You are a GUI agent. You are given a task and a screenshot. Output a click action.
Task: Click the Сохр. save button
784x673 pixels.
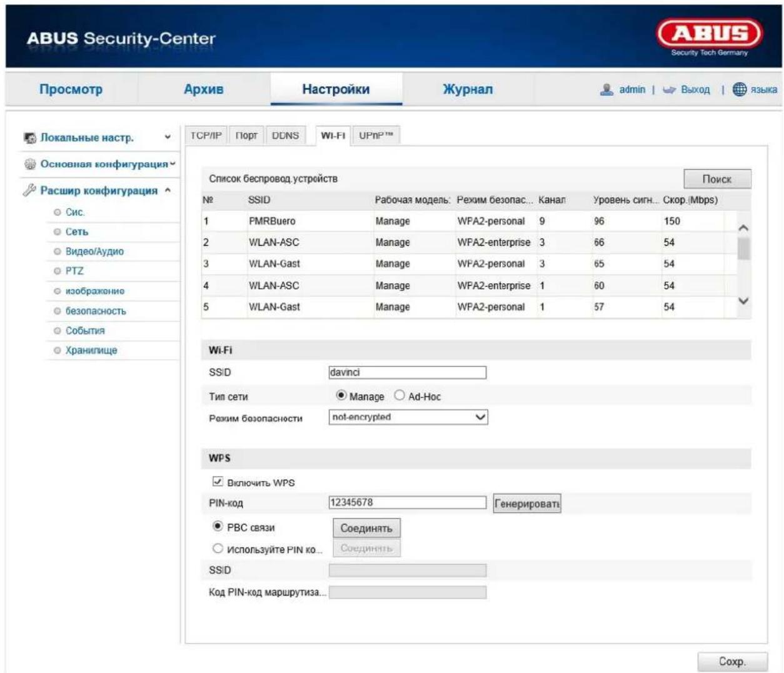click(x=731, y=661)
